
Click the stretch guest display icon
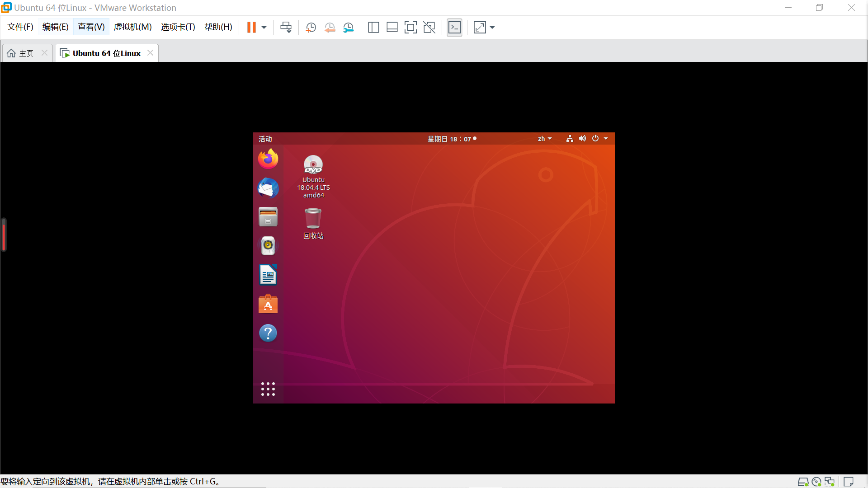(x=480, y=28)
